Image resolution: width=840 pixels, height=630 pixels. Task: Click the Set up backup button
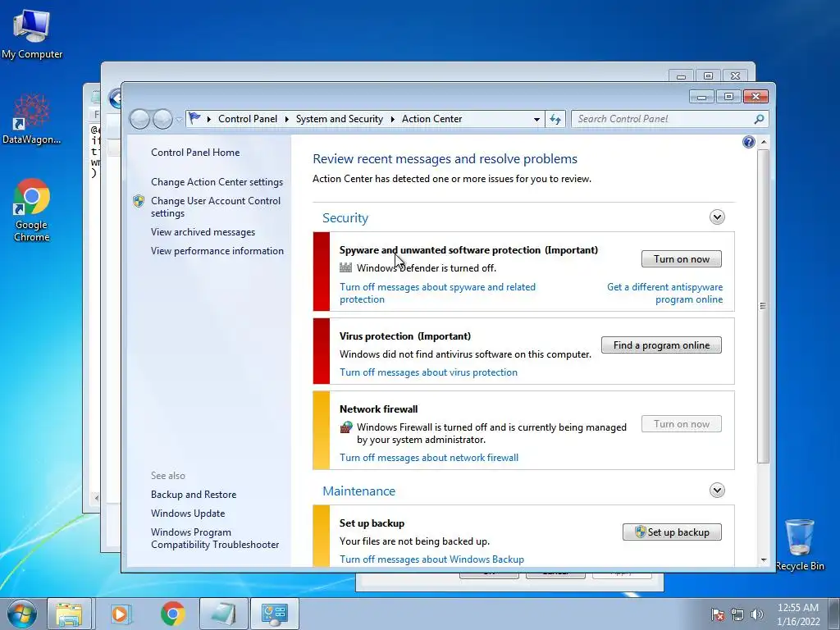click(672, 532)
